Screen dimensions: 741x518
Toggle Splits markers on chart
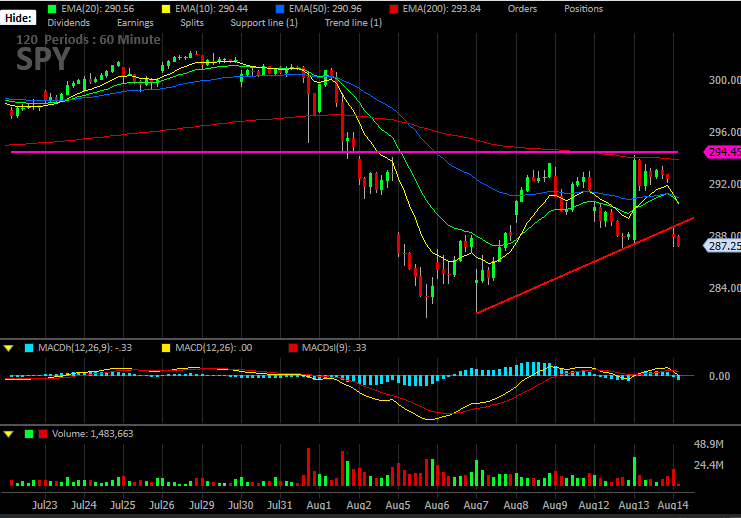point(192,23)
